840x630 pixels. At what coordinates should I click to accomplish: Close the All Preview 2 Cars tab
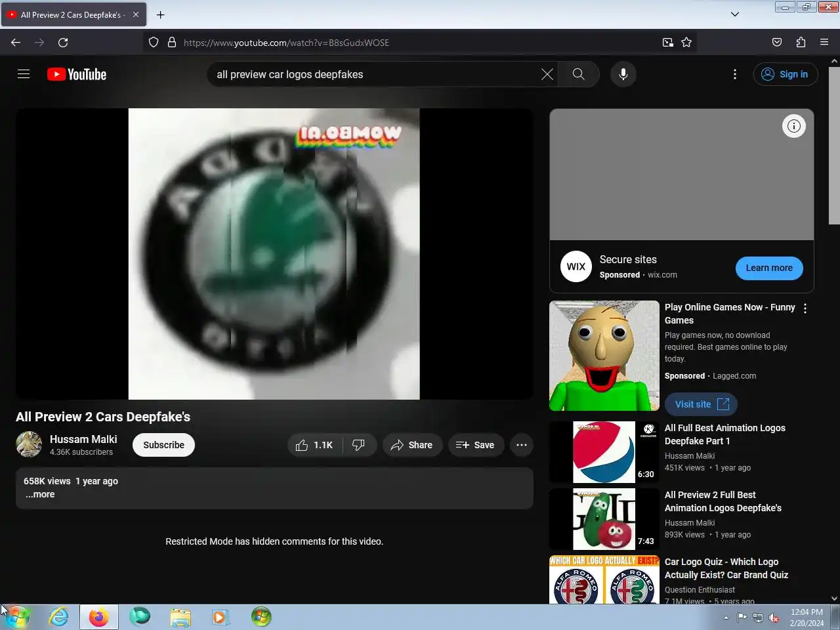pyautogui.click(x=136, y=14)
